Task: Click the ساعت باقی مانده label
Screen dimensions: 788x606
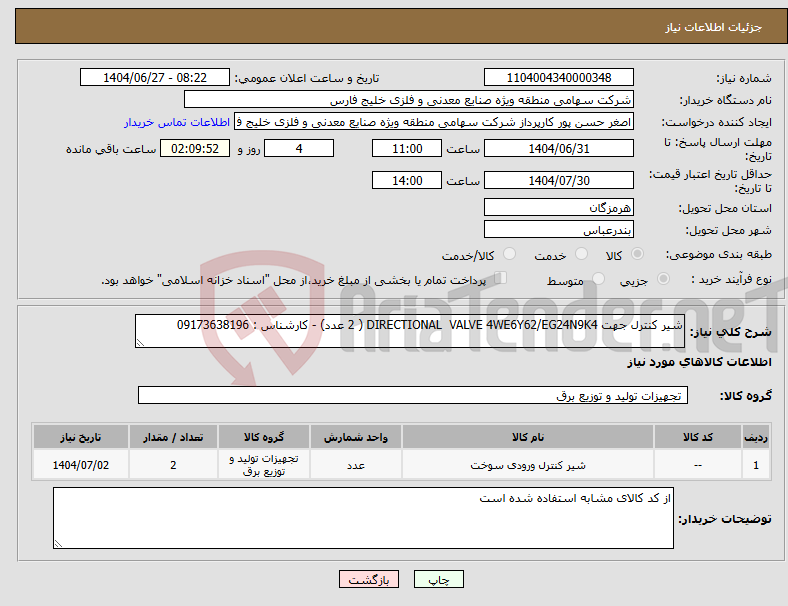Action: pyautogui.click(x=111, y=149)
